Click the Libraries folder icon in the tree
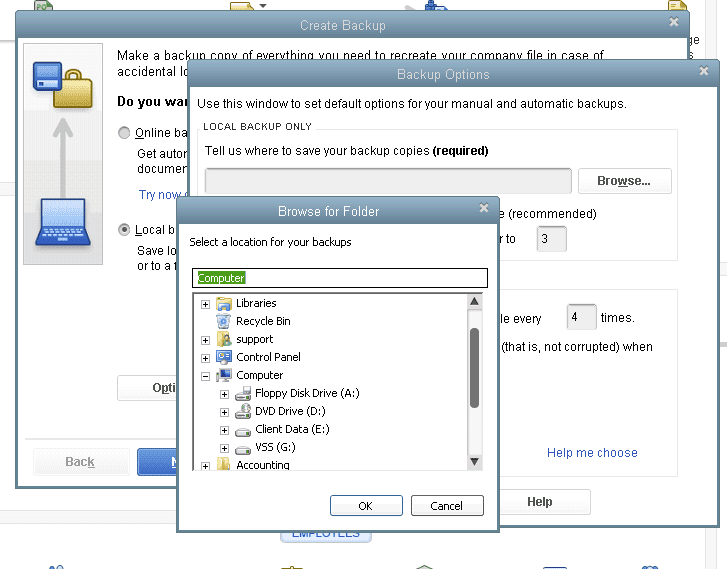The width and height of the screenshot is (727, 569). click(x=224, y=304)
